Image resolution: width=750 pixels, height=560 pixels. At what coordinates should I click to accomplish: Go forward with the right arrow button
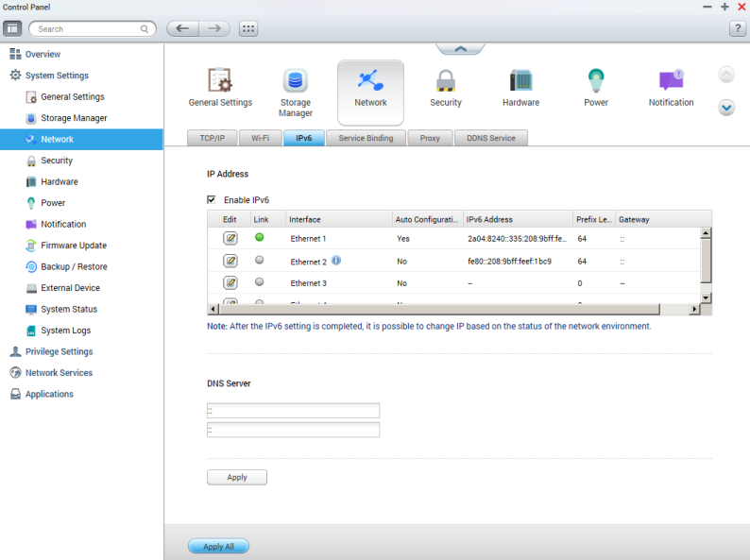pyautogui.click(x=214, y=28)
